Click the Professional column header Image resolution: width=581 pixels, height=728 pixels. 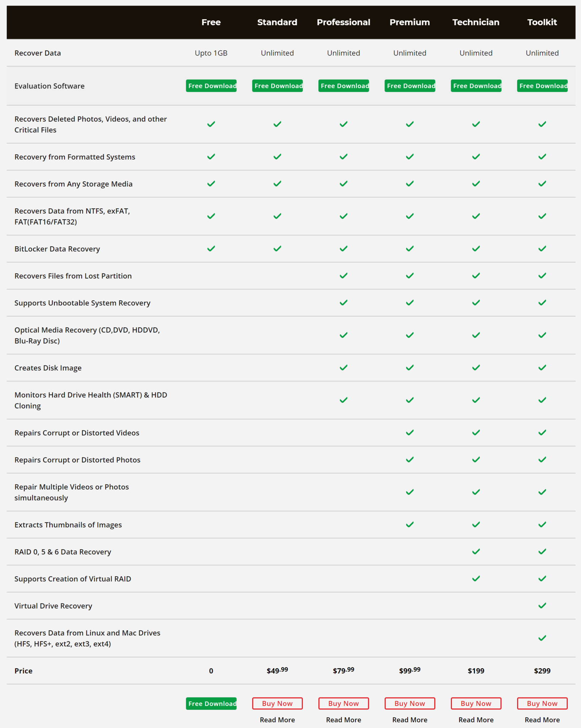click(344, 22)
